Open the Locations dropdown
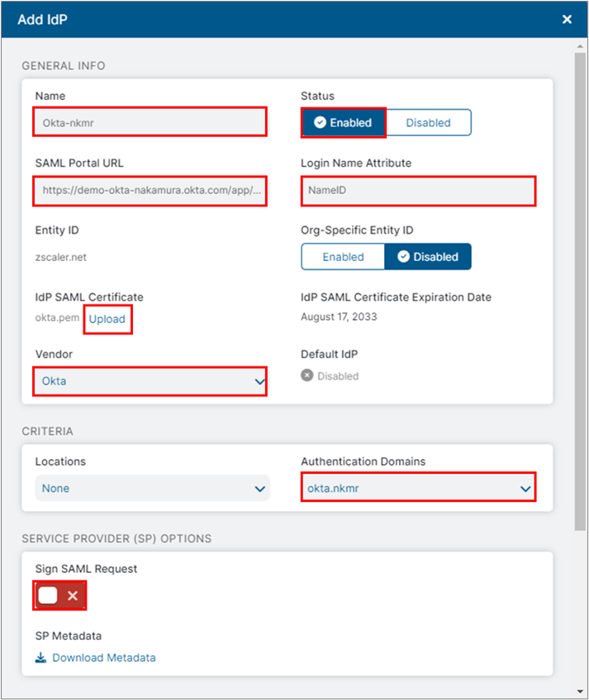589x700 pixels. (x=152, y=489)
